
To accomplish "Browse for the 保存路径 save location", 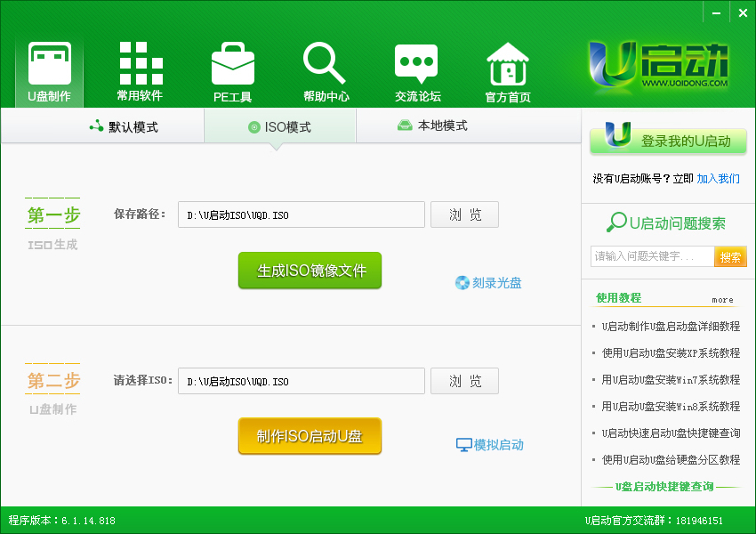I will click(465, 214).
